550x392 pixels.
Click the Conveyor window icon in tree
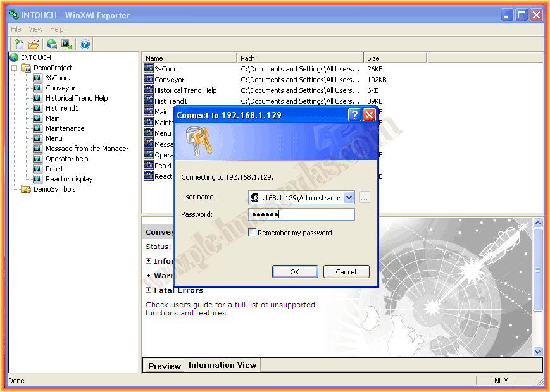37,88
